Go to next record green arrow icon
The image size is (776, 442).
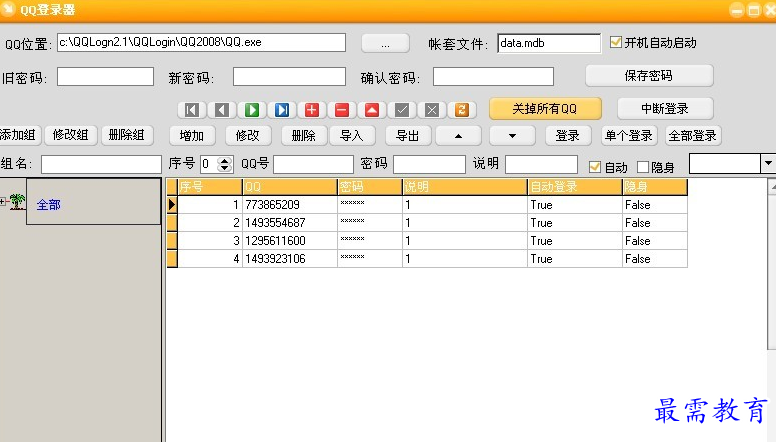(252, 109)
